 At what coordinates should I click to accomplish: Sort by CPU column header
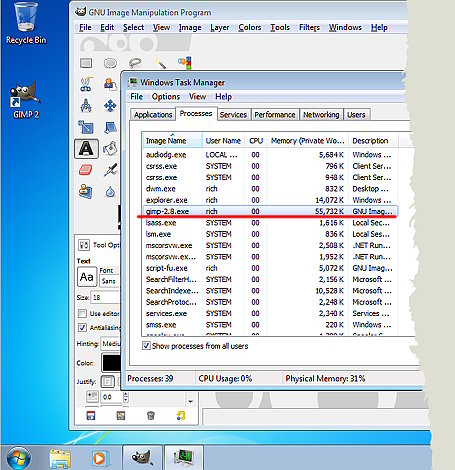pos(256,141)
